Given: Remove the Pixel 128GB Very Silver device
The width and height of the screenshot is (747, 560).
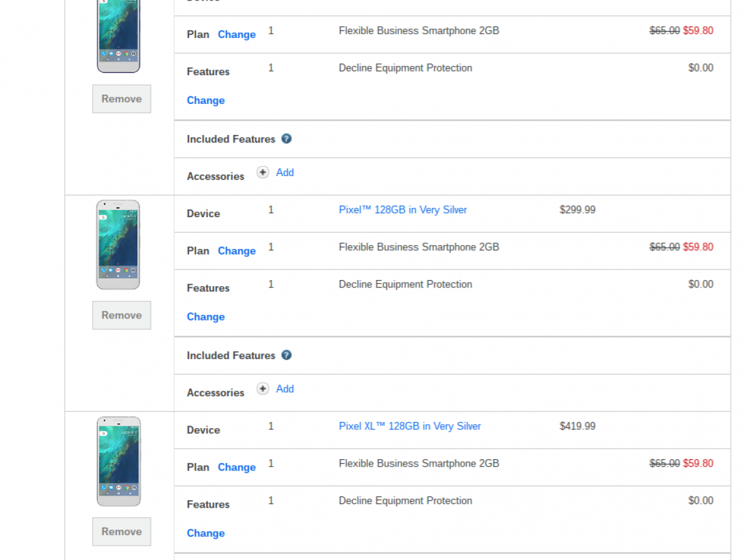Looking at the screenshot, I should point(121,315).
